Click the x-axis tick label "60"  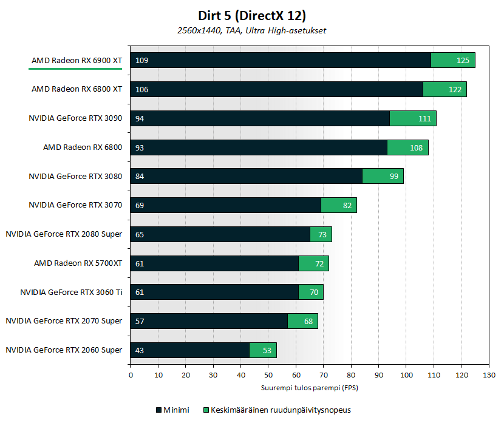click(296, 375)
